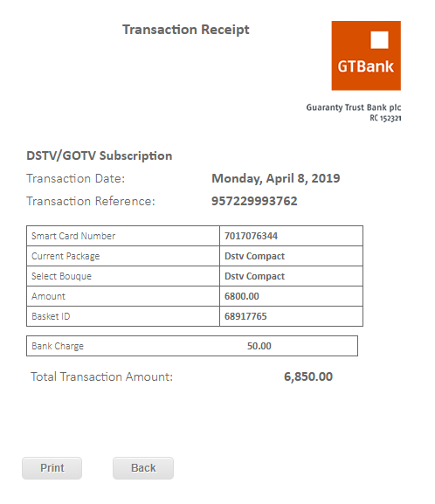Viewport: 435px width, 504px height.
Task: Click the amount value 6800.00
Action: click(x=242, y=296)
